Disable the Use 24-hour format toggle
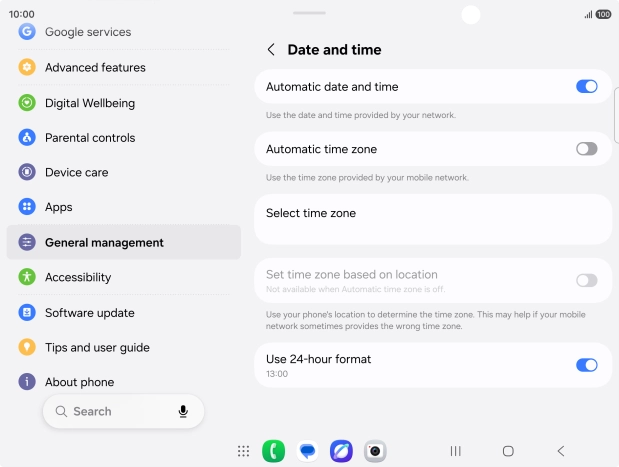This screenshot has height=467, width=619. pos(586,365)
